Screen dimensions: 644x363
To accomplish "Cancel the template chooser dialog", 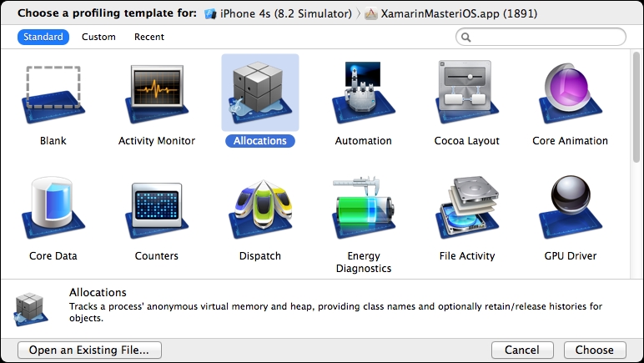I will click(522, 350).
